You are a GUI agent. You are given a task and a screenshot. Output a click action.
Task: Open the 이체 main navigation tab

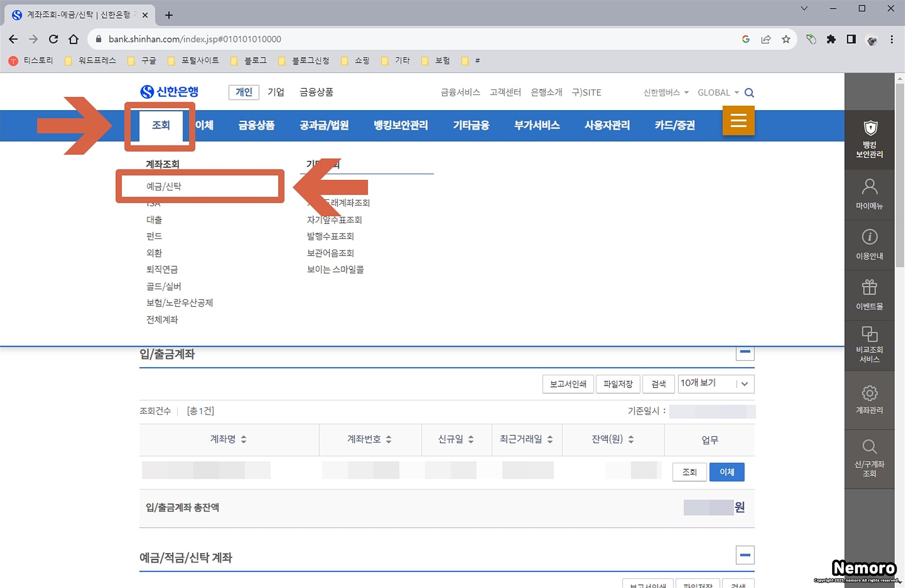(x=205, y=125)
